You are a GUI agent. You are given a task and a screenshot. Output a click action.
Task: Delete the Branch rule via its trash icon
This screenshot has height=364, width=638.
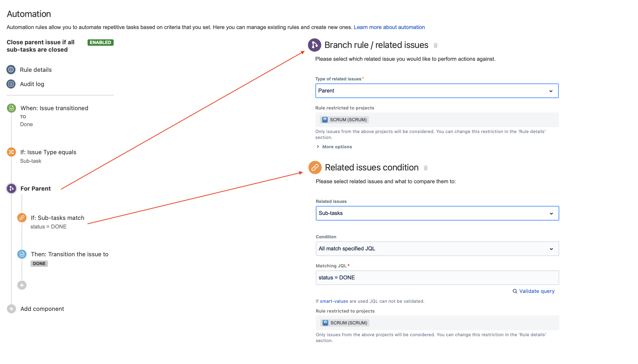pos(436,45)
